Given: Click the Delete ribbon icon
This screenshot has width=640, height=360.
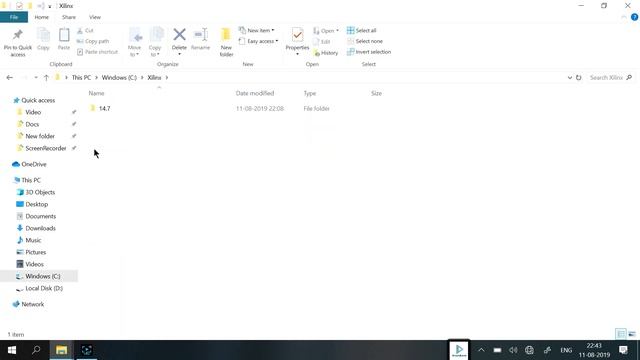Looking at the screenshot, I should pyautogui.click(x=179, y=41).
